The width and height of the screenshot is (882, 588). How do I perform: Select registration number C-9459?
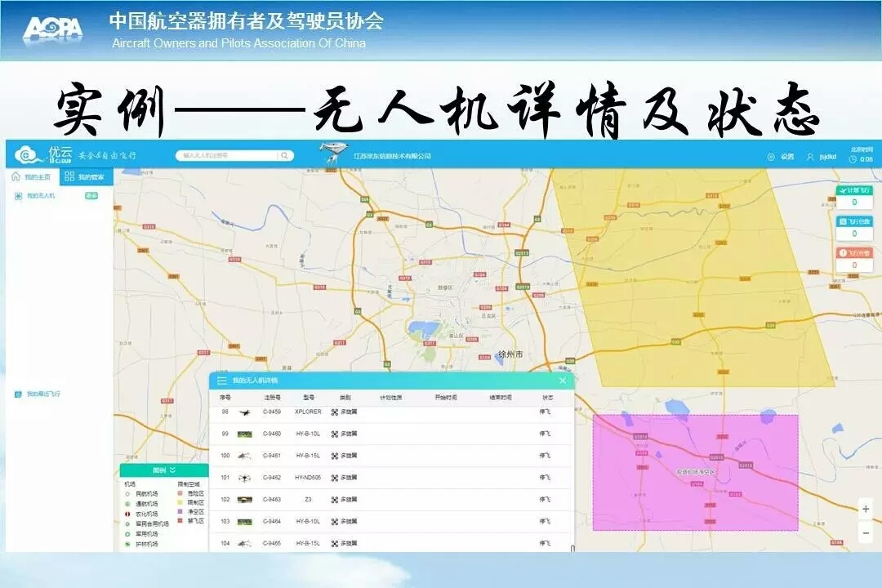point(272,412)
